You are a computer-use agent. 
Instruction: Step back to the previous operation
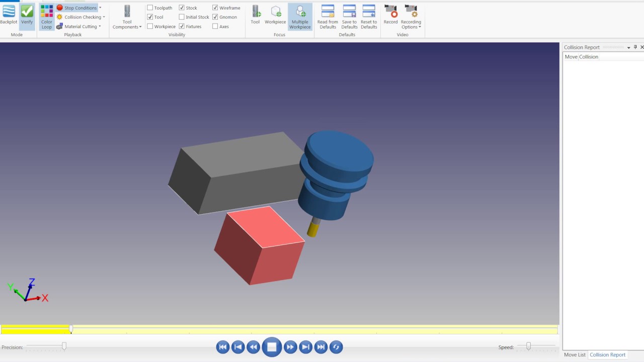coord(238,347)
